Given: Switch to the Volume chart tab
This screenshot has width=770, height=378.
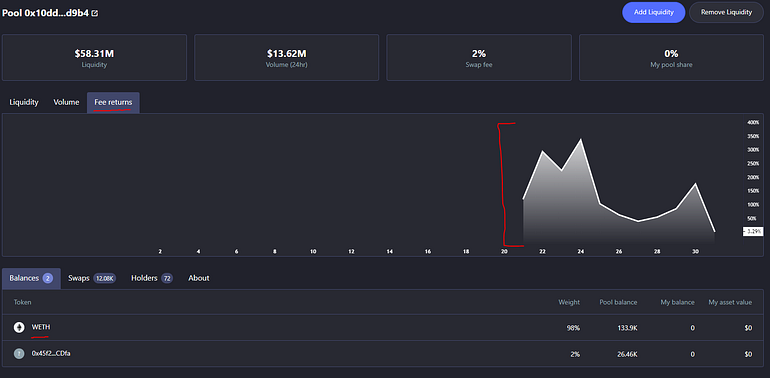Looking at the screenshot, I should coord(66,102).
